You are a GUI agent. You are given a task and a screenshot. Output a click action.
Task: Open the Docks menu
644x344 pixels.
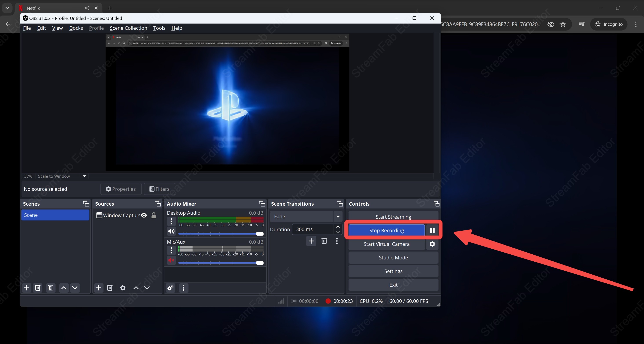(x=76, y=28)
